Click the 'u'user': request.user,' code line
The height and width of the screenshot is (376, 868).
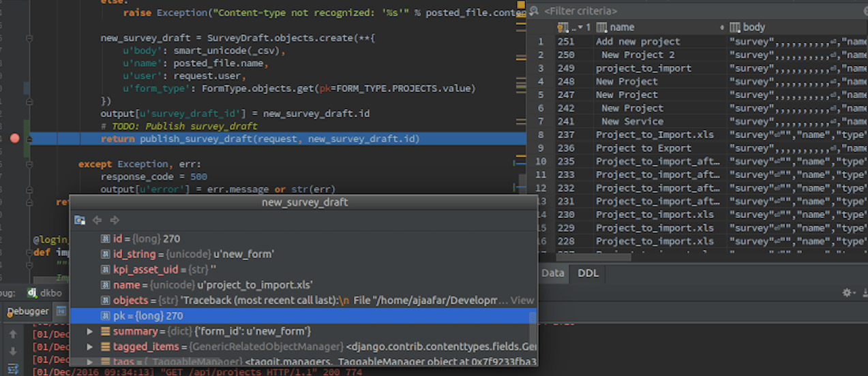184,76
